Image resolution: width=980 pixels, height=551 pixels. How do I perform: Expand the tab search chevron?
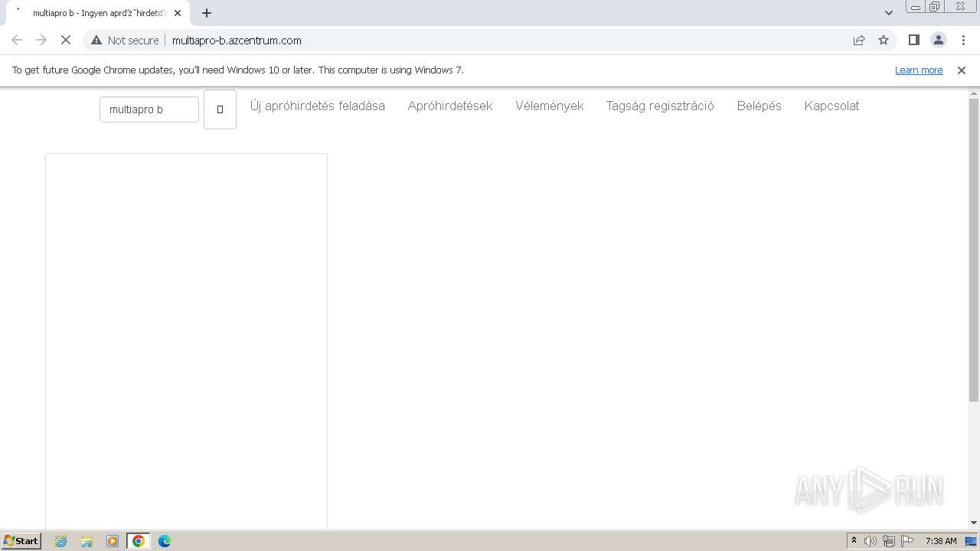click(889, 13)
